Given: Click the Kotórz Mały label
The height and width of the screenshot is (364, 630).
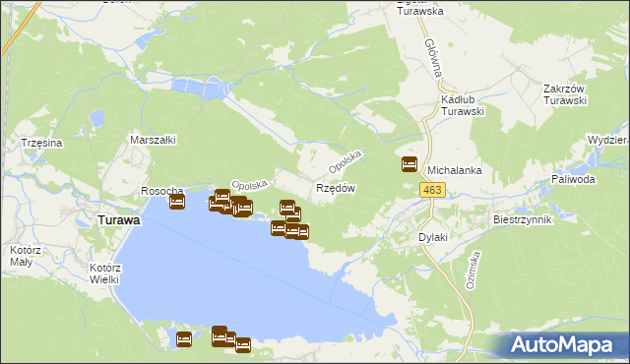Looking at the screenshot, I should tap(26, 256).
